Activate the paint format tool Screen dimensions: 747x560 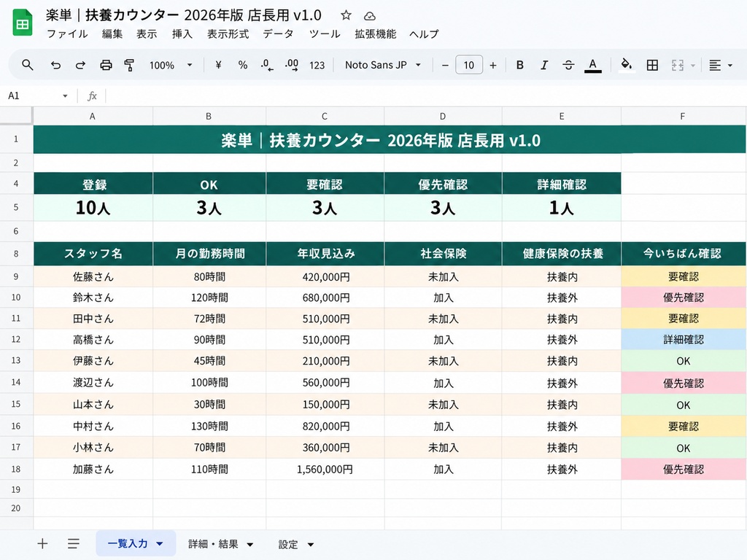point(129,65)
